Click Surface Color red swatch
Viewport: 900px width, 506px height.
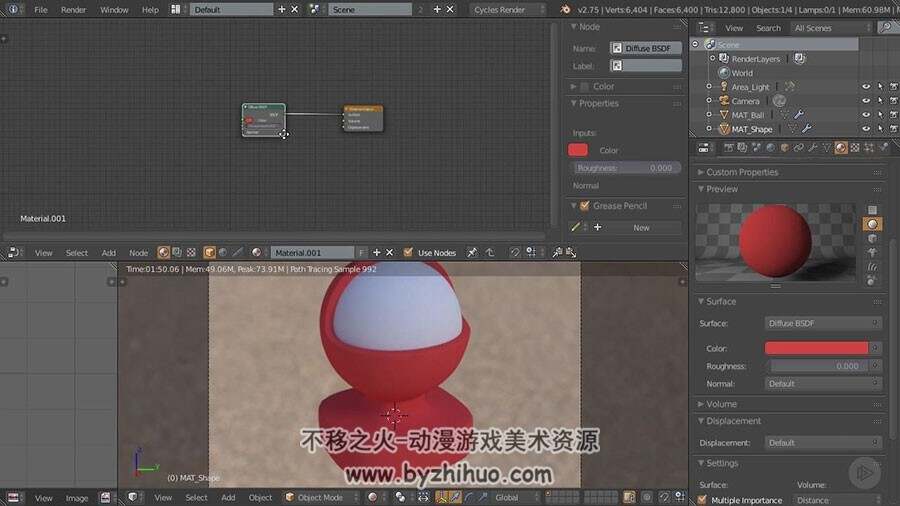pos(817,348)
